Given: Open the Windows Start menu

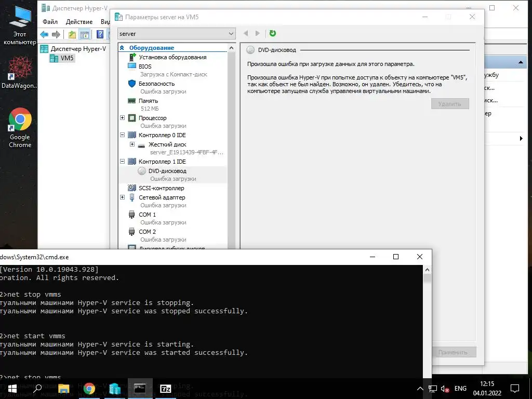Looking at the screenshot, I should point(12,389).
